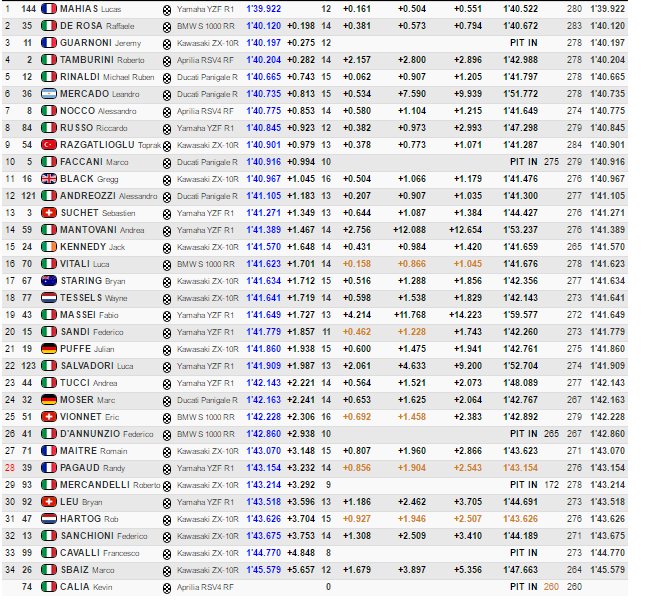This screenshot has width=646, height=608.
Task: Click sector gap +12.088 for MANTOVANI
Action: [x=410, y=230]
